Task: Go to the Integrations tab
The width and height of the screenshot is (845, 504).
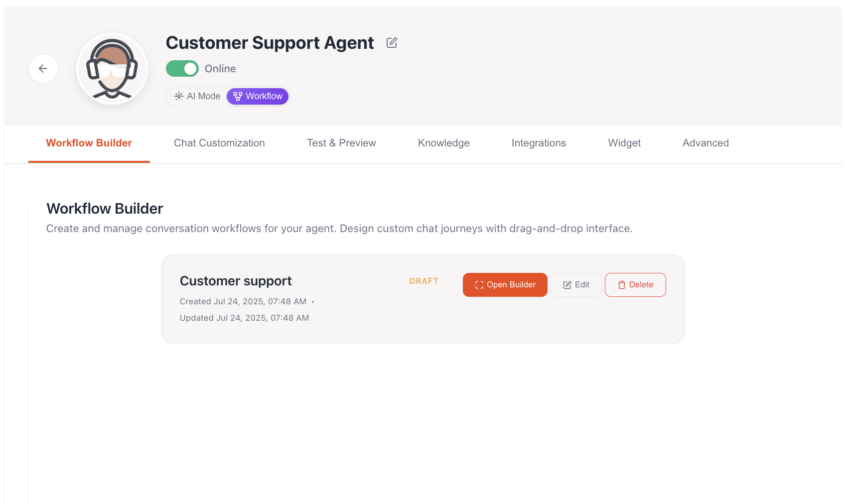Action: [539, 143]
